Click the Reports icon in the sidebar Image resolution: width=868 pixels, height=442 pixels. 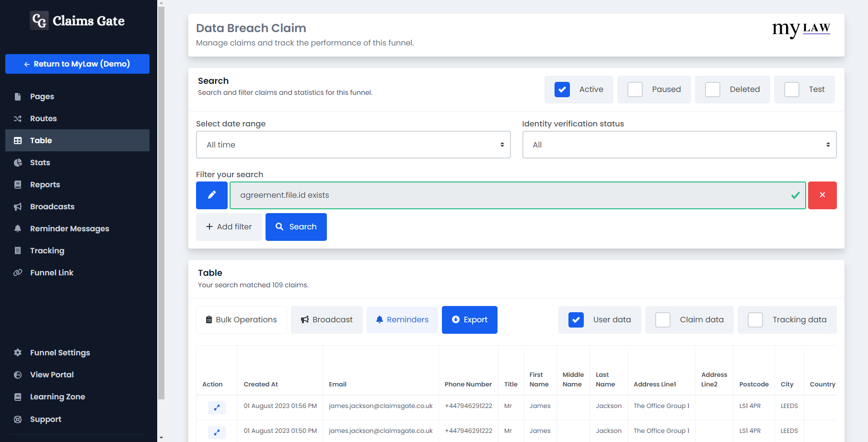pyautogui.click(x=18, y=185)
